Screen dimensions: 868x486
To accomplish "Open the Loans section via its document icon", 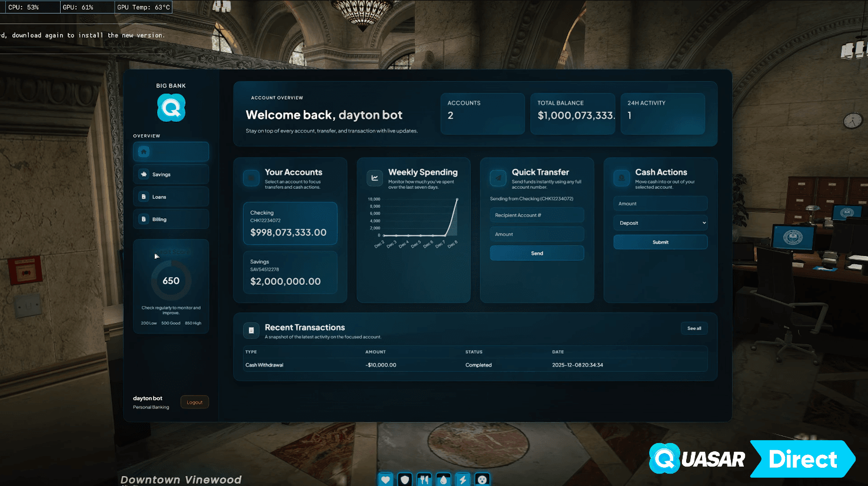I will [x=142, y=196].
